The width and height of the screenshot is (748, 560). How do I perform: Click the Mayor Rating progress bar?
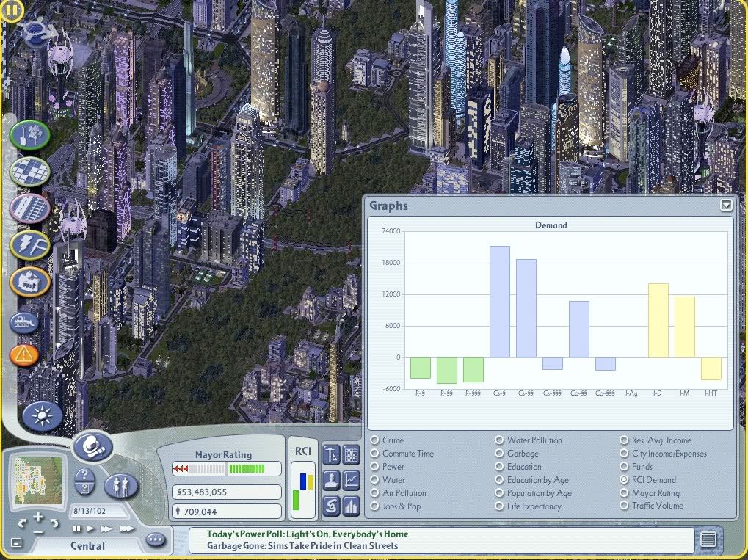coord(227,468)
